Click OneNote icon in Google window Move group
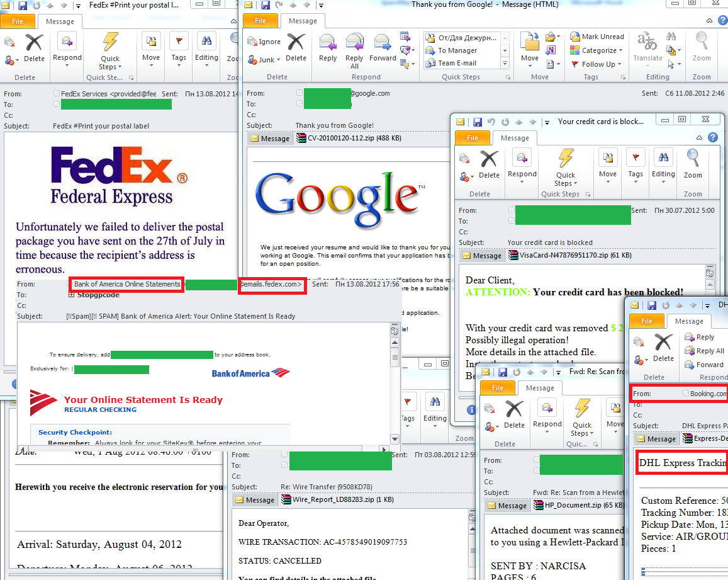728x580 pixels. tap(551, 50)
